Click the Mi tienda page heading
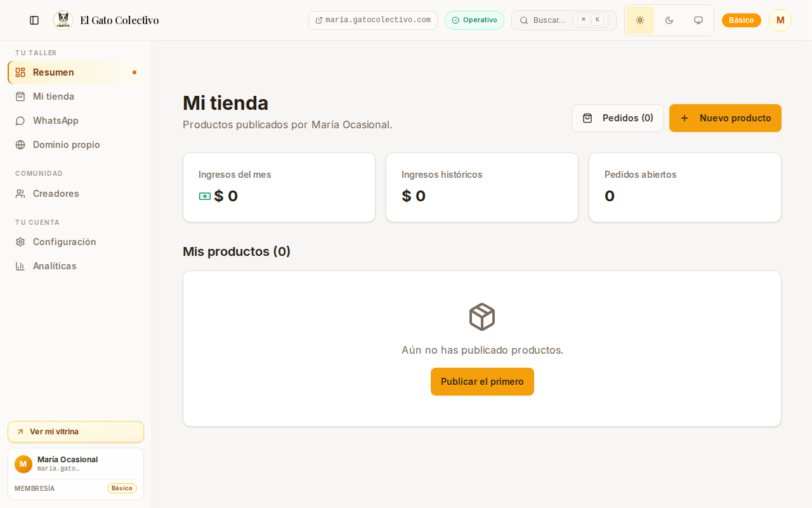This screenshot has height=508, width=812. (x=225, y=103)
